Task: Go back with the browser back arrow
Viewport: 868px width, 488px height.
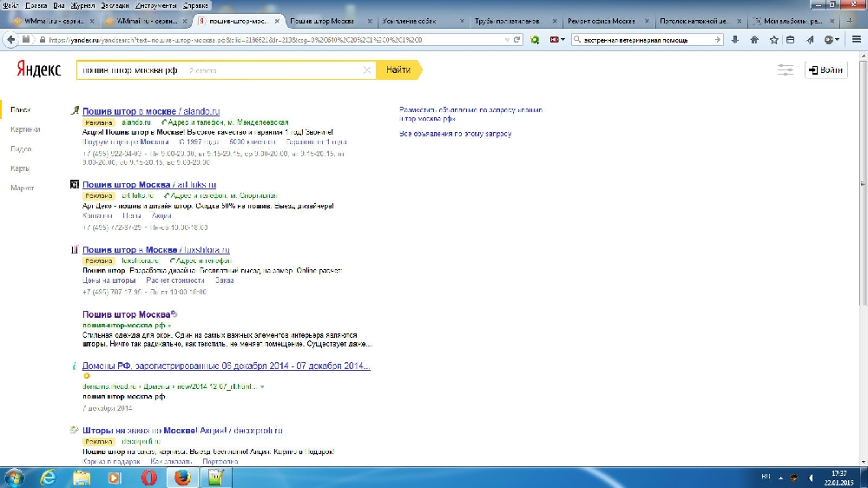Action: (x=11, y=40)
